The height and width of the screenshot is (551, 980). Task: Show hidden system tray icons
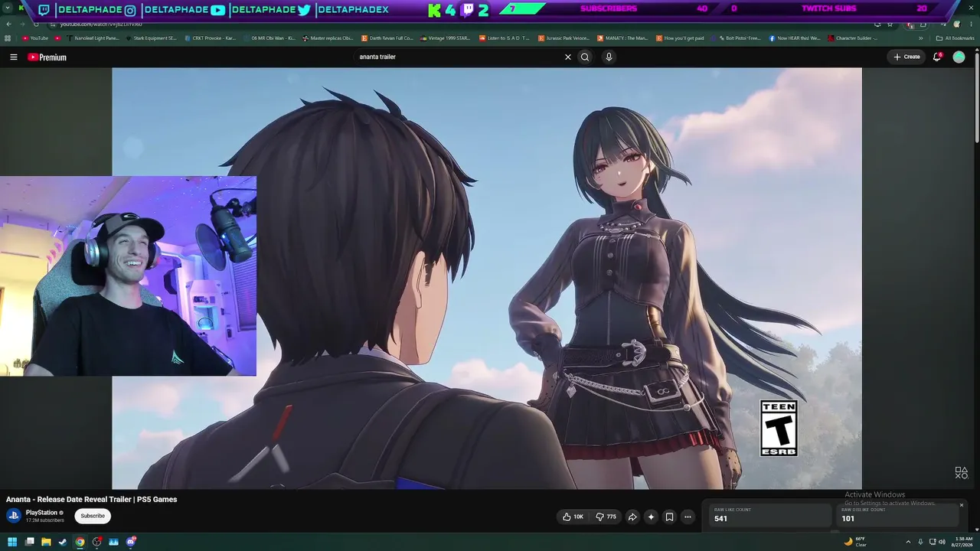click(x=908, y=542)
